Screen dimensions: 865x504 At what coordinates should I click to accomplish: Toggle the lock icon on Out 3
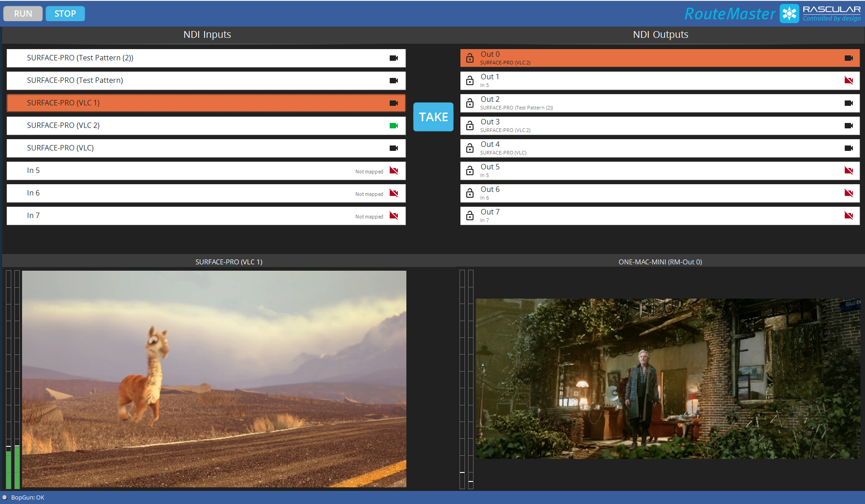[470, 125]
